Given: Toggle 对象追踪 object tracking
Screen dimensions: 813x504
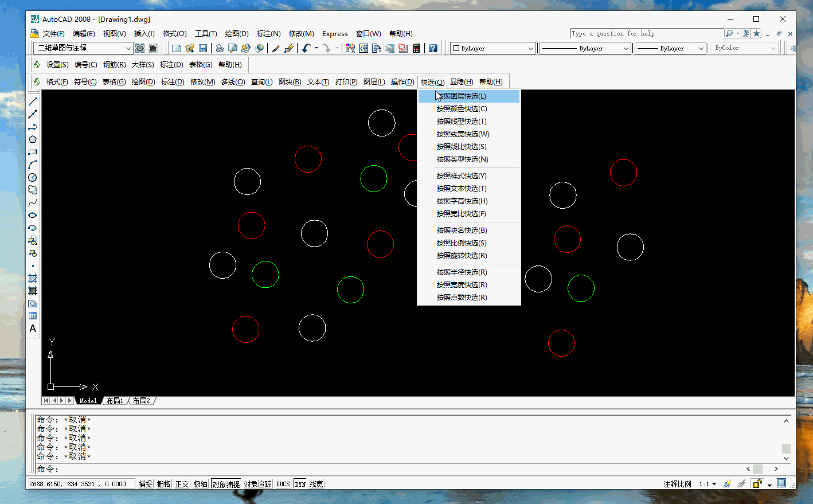Looking at the screenshot, I should pyautogui.click(x=257, y=484).
